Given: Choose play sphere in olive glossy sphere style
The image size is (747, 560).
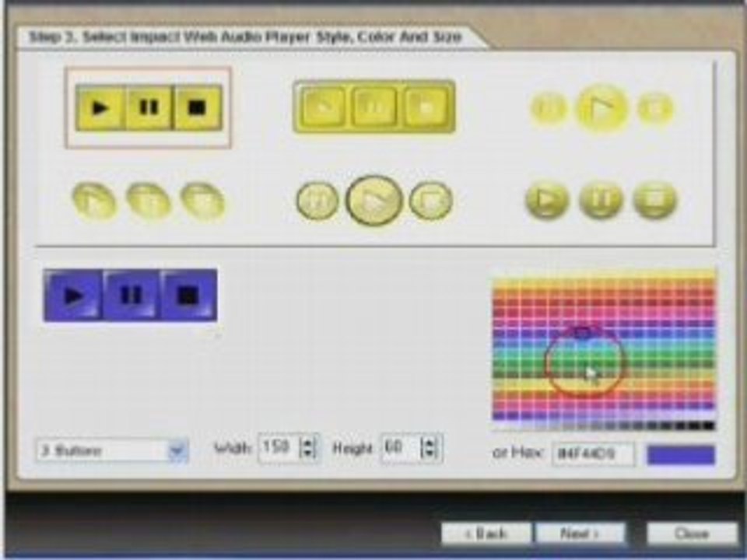Looking at the screenshot, I should pos(547,200).
